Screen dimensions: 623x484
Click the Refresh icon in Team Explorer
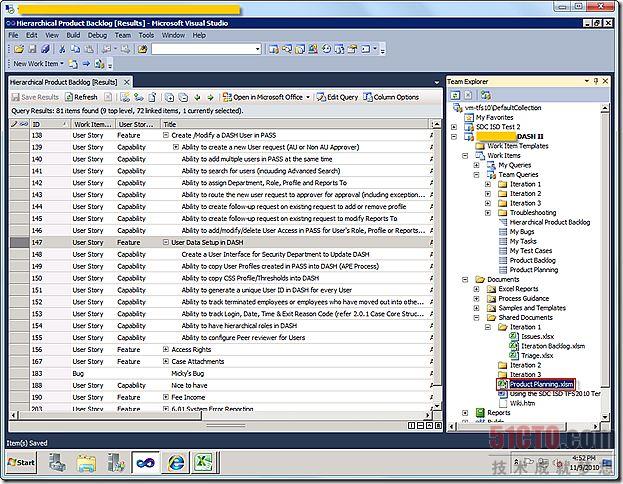(455, 95)
